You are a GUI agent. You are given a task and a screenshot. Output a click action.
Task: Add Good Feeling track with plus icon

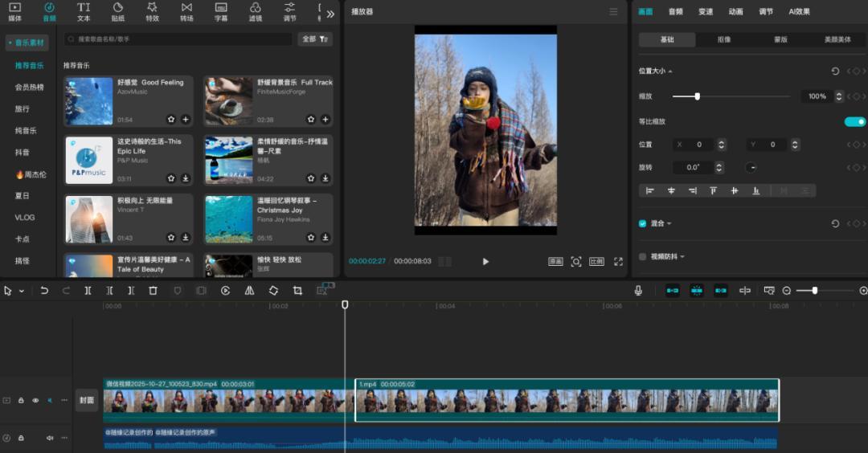pos(186,119)
